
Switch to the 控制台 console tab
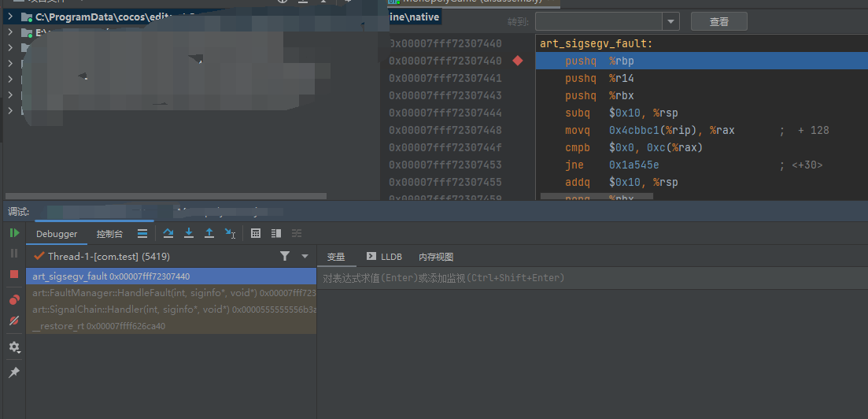(109, 234)
